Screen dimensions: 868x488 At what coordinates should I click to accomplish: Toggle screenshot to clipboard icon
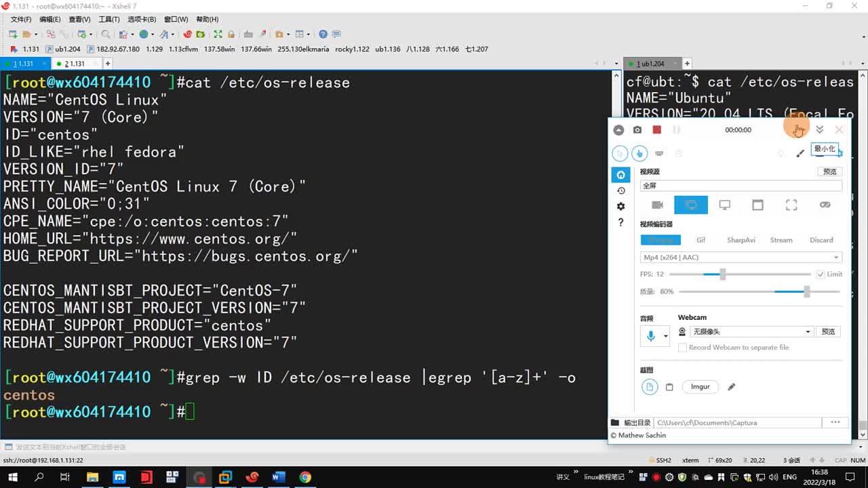(x=669, y=387)
